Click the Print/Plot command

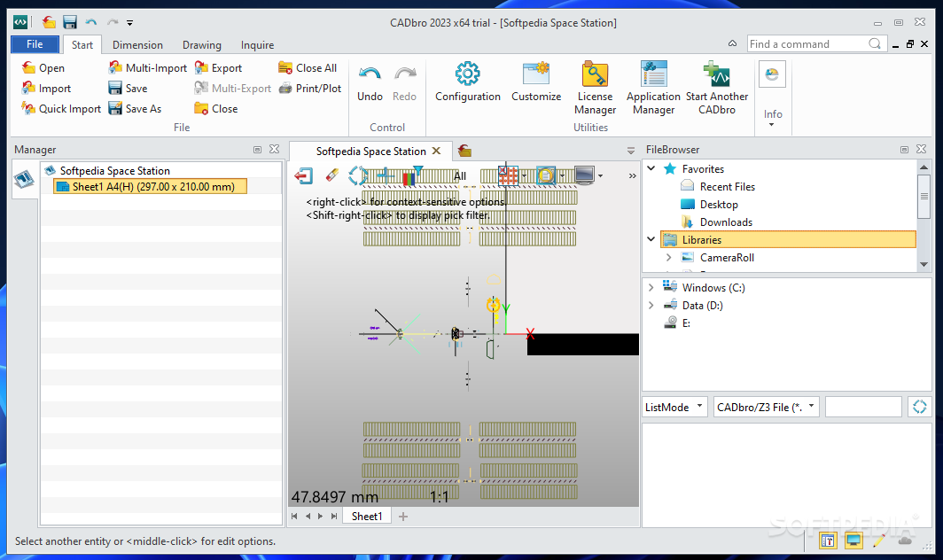309,89
